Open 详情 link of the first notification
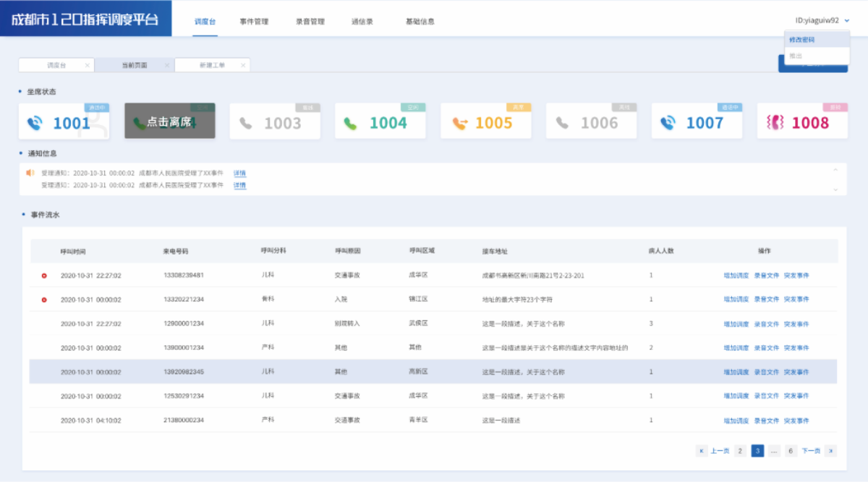868x482 pixels. click(x=239, y=173)
